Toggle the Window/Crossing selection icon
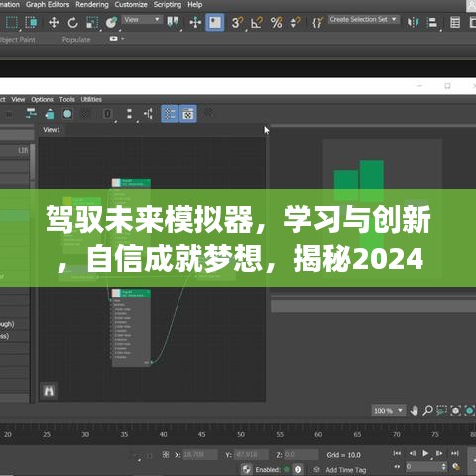476x476 pixels. click(32, 22)
